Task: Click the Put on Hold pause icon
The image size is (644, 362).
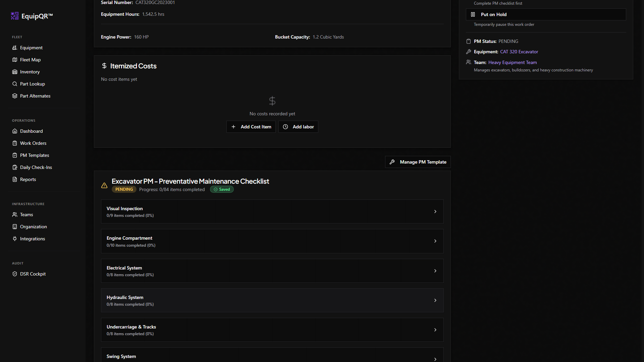Action: point(473,14)
